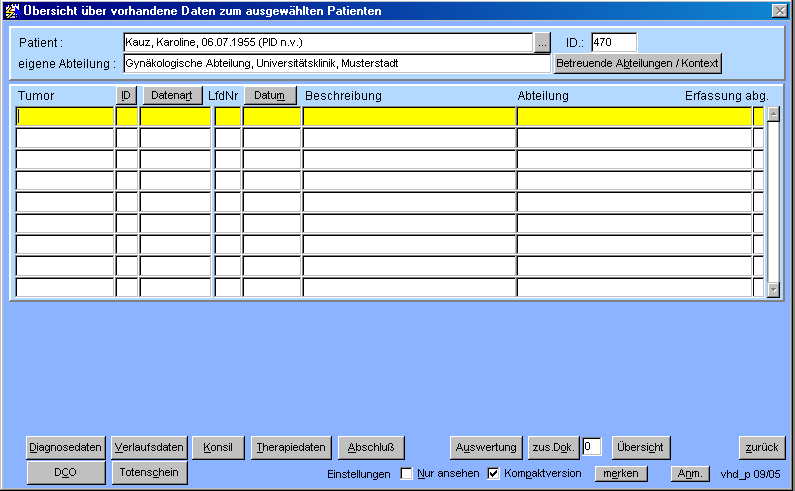Click the Konsil button
795x491 pixels.
tap(218, 447)
